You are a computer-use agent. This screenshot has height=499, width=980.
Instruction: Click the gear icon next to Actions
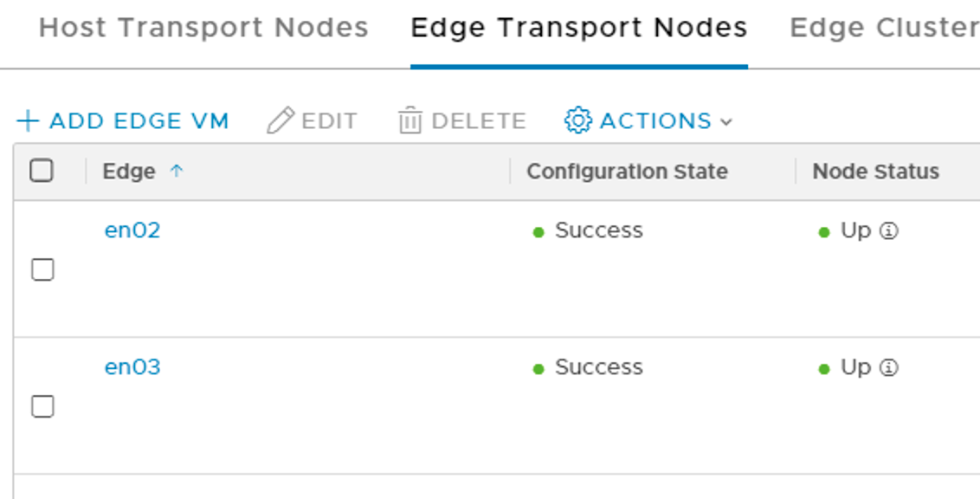(577, 120)
